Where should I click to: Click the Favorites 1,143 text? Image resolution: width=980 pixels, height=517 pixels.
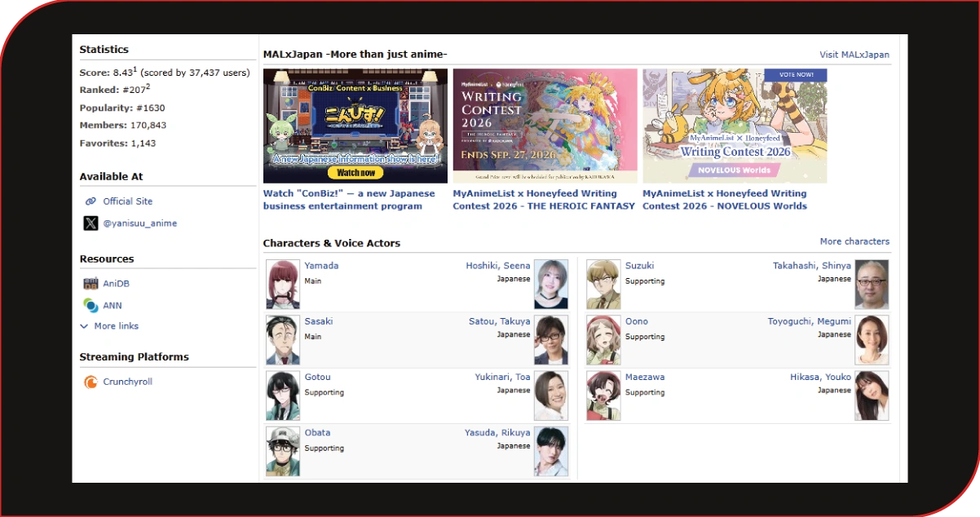(117, 144)
